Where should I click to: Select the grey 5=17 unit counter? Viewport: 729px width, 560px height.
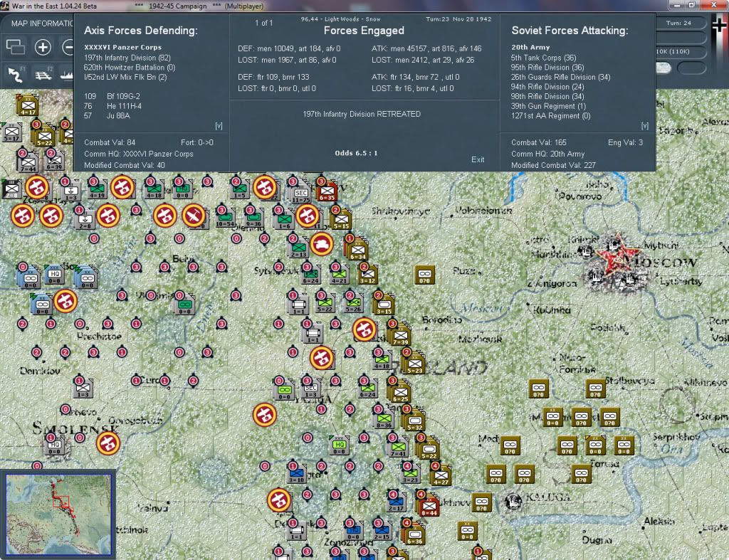12,133
